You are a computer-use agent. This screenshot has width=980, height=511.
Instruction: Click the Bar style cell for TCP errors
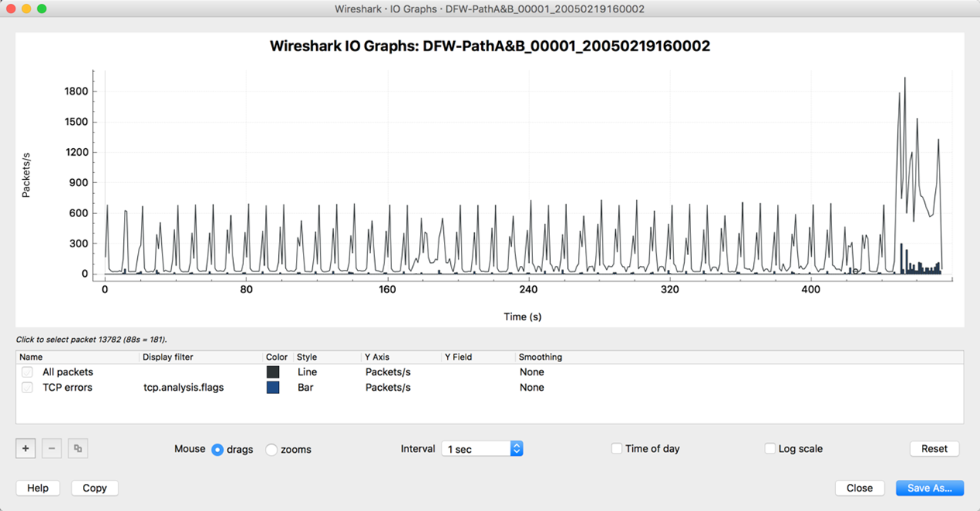(306, 387)
